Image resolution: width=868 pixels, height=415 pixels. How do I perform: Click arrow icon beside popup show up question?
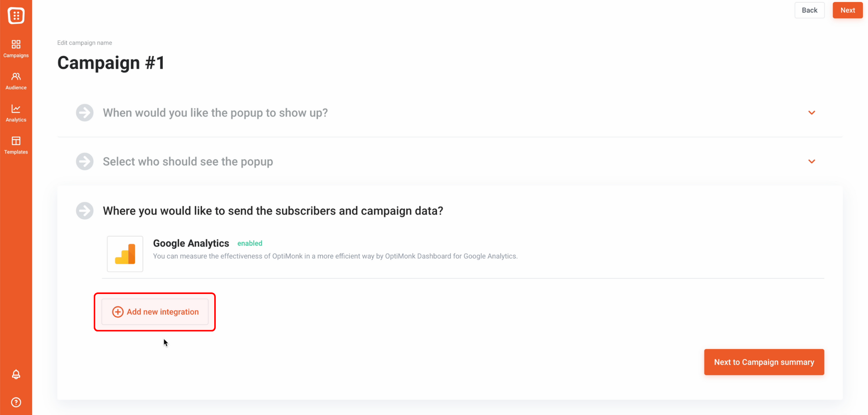point(85,112)
